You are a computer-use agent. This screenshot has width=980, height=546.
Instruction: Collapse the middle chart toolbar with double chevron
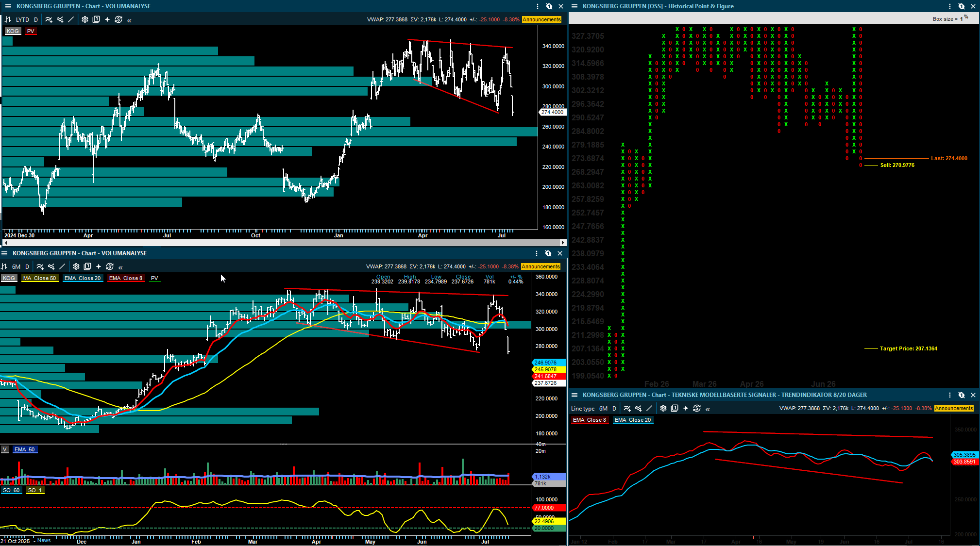[x=120, y=267]
